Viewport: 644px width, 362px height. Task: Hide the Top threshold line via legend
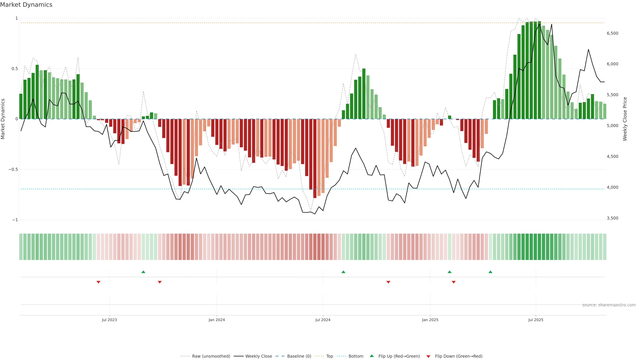point(330,356)
